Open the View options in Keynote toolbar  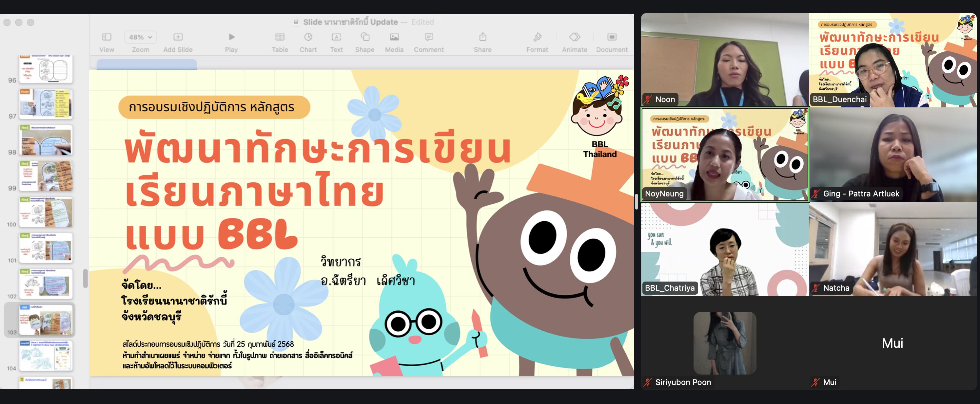point(107,42)
